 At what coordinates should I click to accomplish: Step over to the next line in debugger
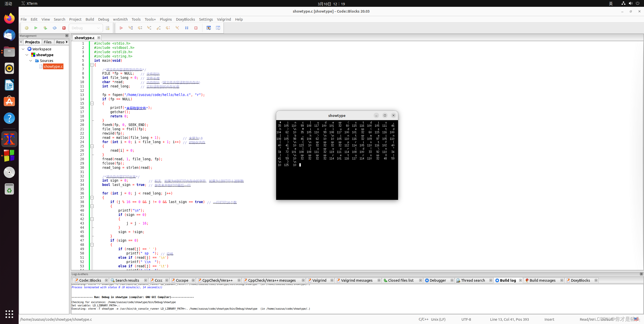pyautogui.click(x=140, y=28)
